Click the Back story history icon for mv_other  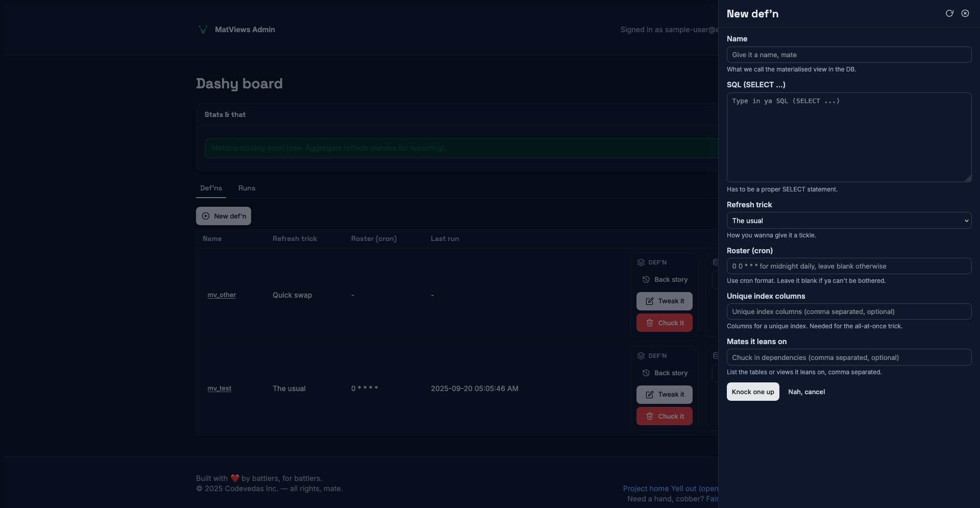(x=646, y=279)
